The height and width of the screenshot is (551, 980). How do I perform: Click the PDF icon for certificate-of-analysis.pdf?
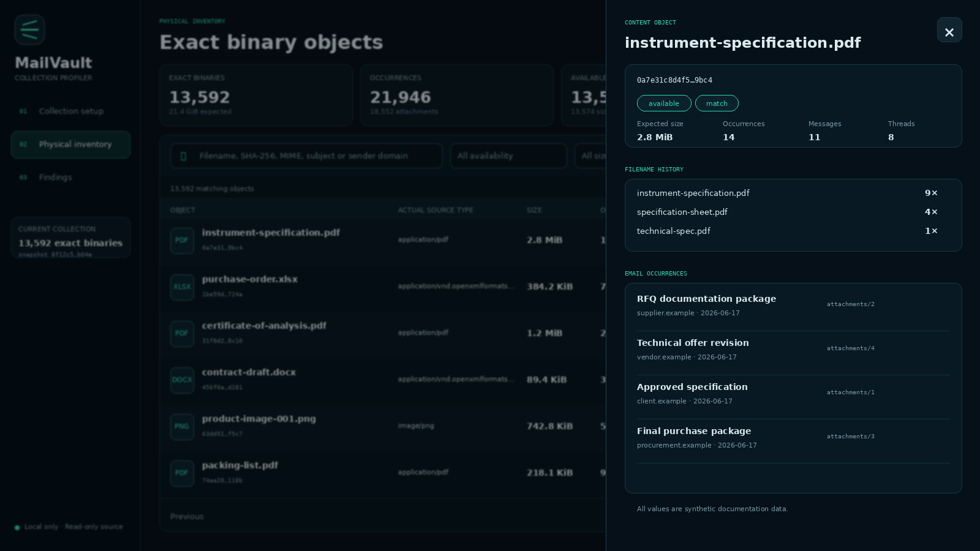coord(182,334)
